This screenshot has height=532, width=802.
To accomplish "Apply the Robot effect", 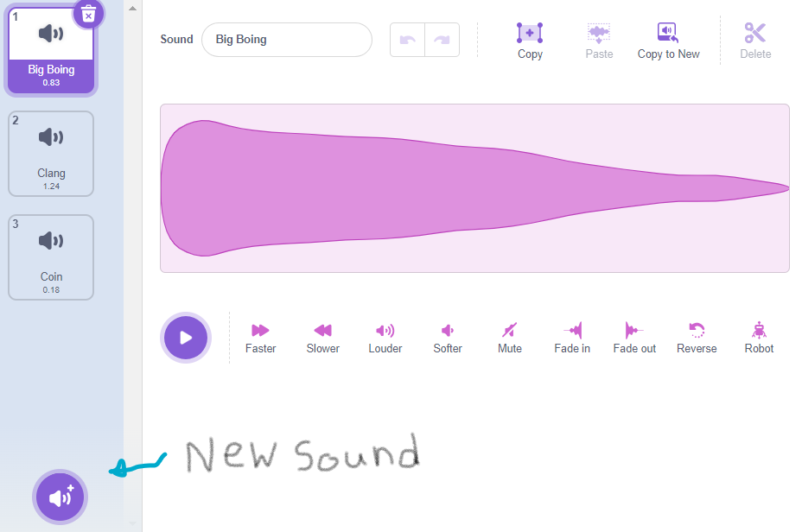I will (x=758, y=337).
